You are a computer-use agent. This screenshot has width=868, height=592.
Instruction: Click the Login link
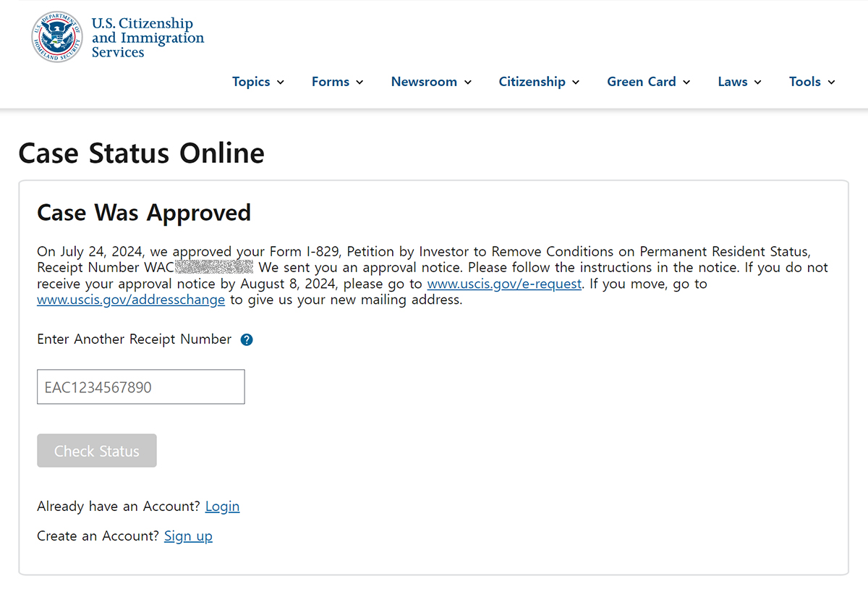[222, 507]
